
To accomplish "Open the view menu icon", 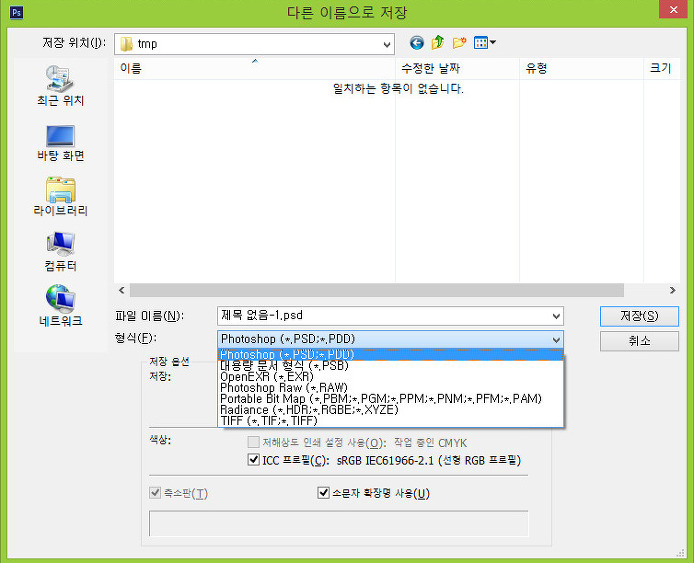I will tap(480, 43).
